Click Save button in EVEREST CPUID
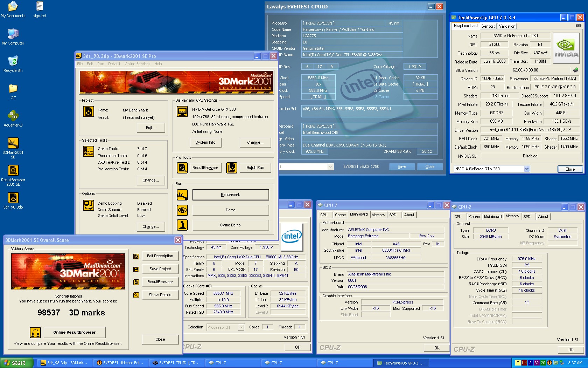Viewport: 588px width, 368px height. [x=402, y=167]
